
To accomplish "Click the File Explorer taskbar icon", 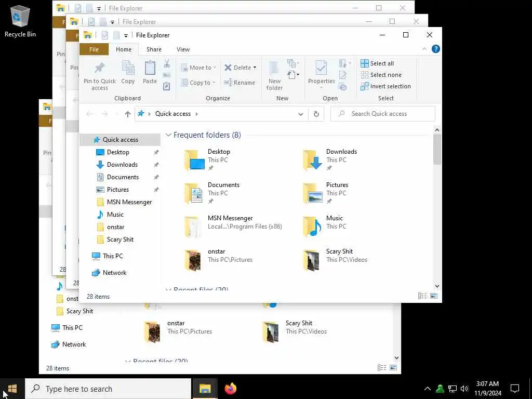I will tap(205, 389).
